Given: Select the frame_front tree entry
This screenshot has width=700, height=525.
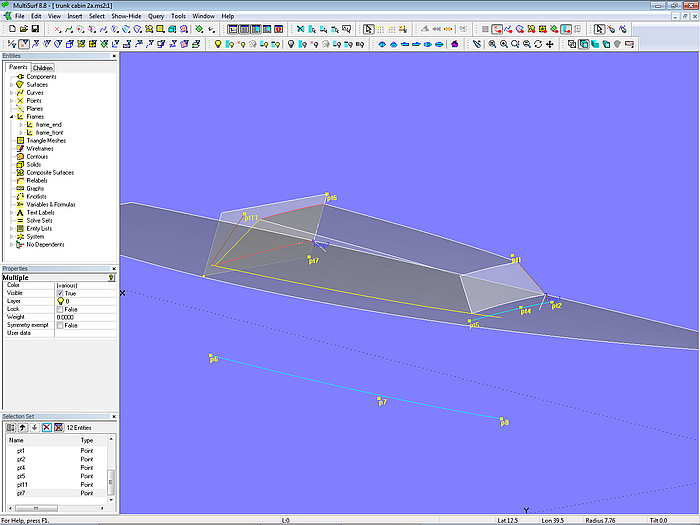Looking at the screenshot, I should tap(48, 133).
